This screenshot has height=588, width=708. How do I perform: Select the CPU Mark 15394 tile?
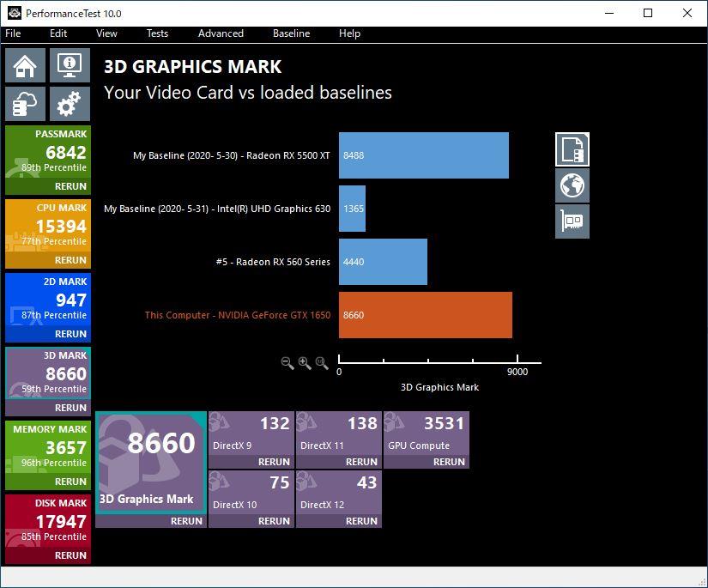tap(48, 227)
